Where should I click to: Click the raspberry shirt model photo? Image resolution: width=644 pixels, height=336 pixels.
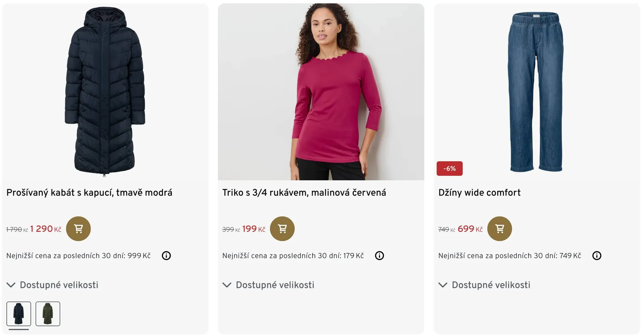[x=321, y=91]
